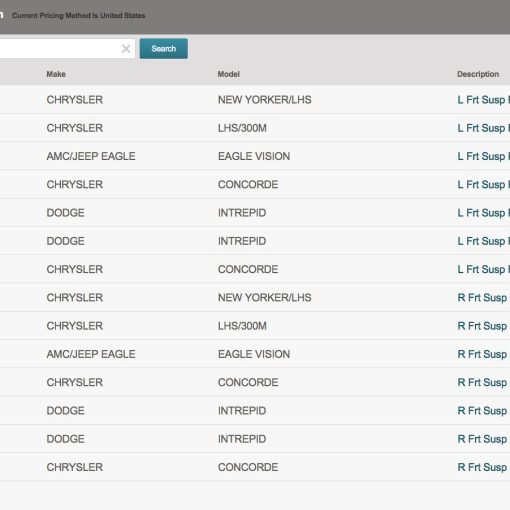510x510 pixels.
Task: Select second NEW YORKER/LHS model cell
Action: point(265,298)
